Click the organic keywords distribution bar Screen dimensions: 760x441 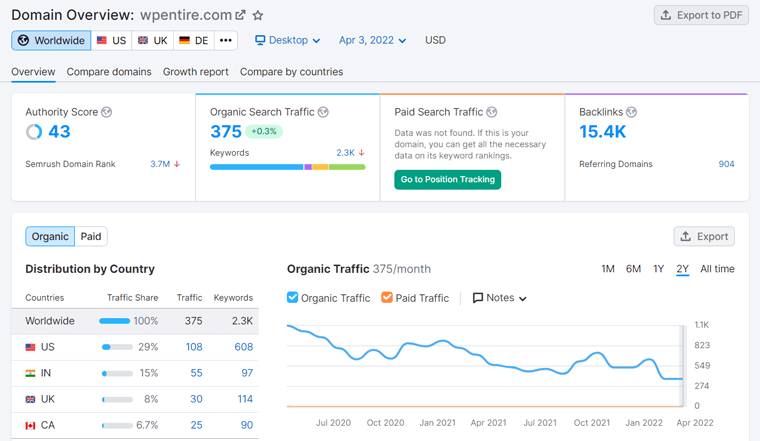287,167
